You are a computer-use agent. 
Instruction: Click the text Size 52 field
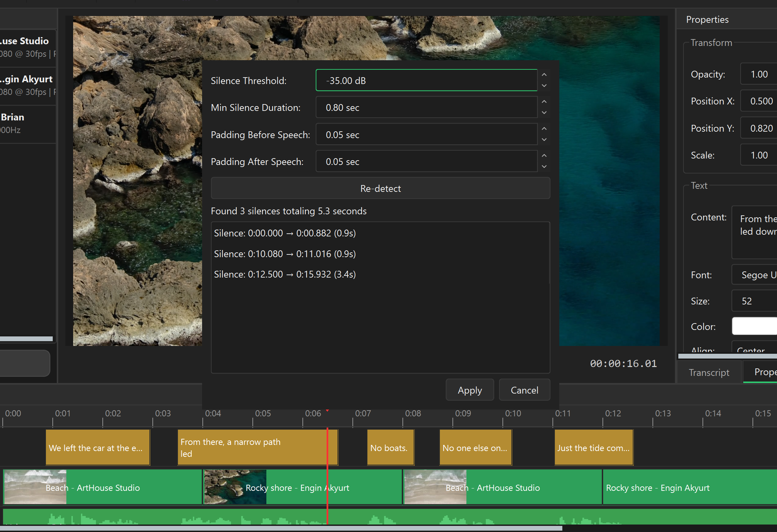click(755, 301)
